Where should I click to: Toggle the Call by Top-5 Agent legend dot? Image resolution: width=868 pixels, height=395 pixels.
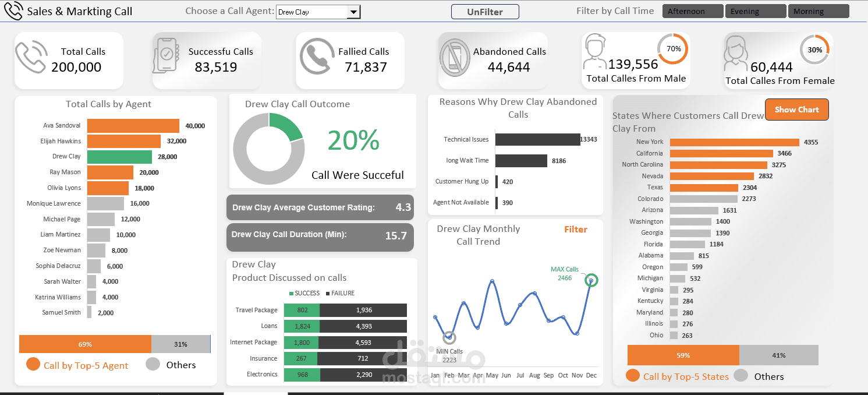pyautogui.click(x=33, y=364)
